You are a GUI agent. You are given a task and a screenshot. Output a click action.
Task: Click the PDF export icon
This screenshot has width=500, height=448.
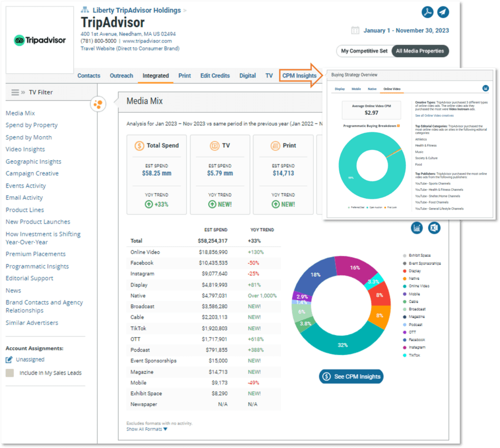point(427,12)
